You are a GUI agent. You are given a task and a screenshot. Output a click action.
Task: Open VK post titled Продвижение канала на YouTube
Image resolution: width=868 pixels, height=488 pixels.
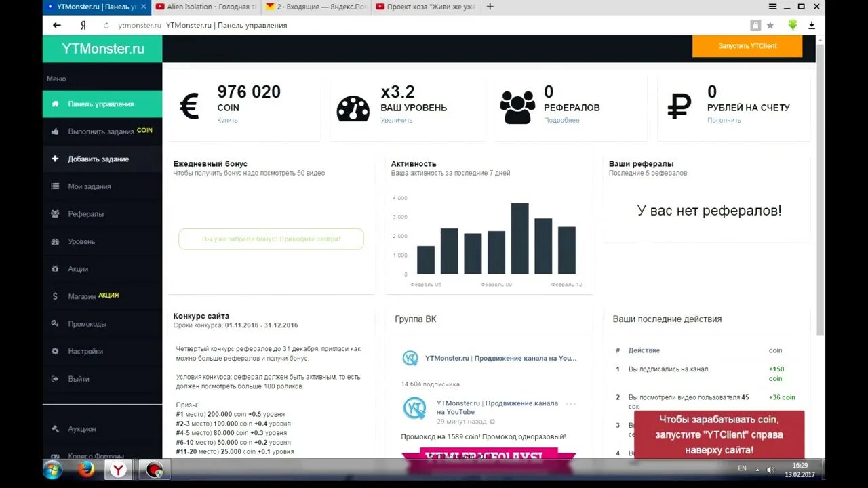(x=497, y=407)
